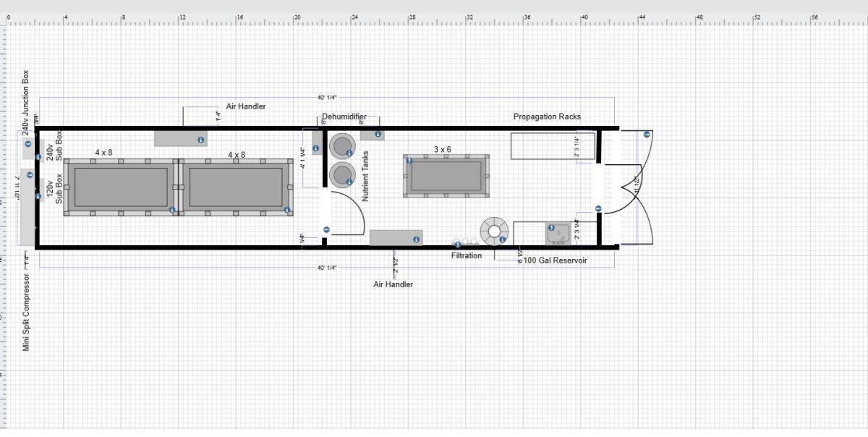Open the Mini Split Compressor info icon
The image size is (868, 437).
(x=30, y=174)
